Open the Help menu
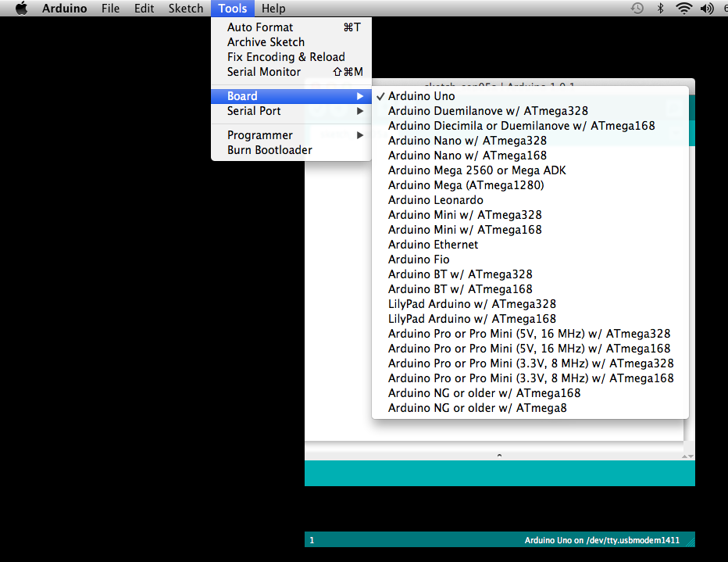 click(273, 8)
